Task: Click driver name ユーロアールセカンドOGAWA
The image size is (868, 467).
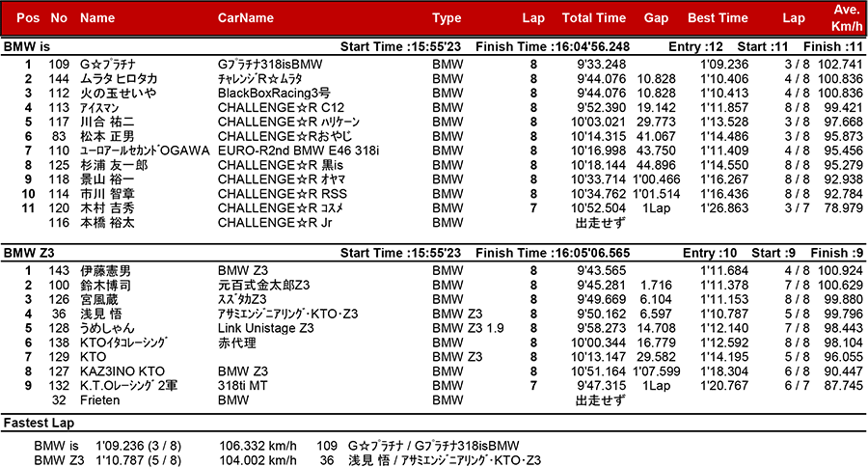Action: (x=145, y=151)
